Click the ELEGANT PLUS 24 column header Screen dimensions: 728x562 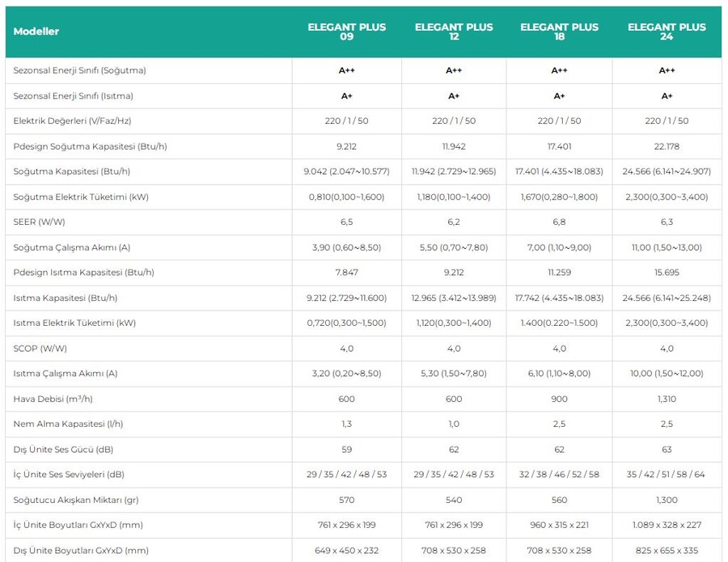coord(667,32)
